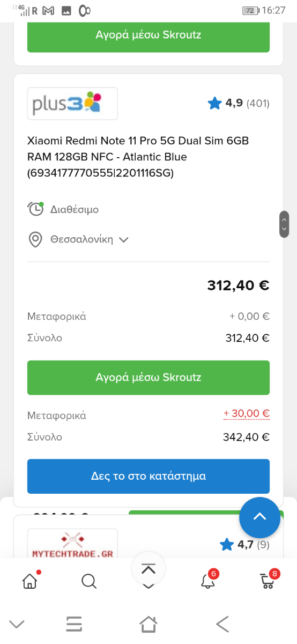Open the home icon in bottom navigation

(x=31, y=581)
